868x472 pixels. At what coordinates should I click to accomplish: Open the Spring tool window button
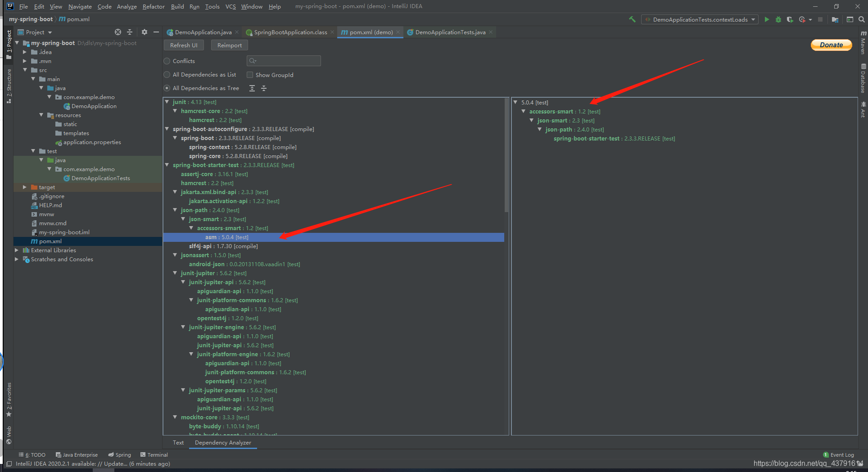coord(120,455)
